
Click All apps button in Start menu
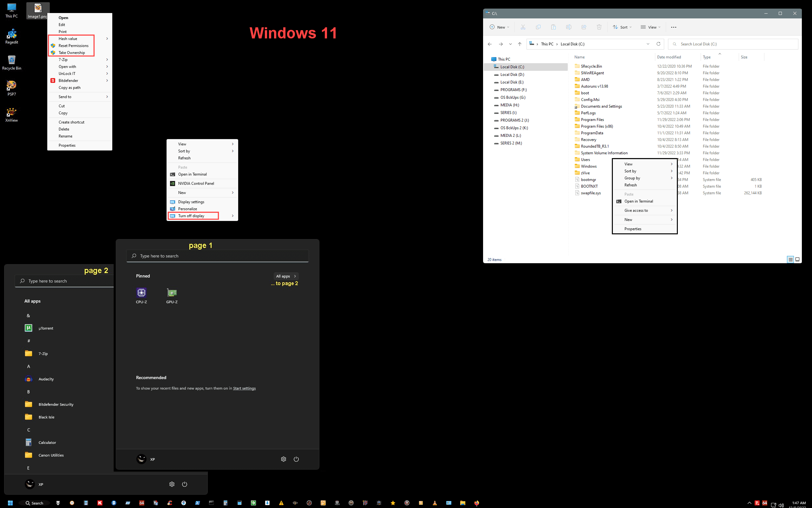pyautogui.click(x=286, y=276)
